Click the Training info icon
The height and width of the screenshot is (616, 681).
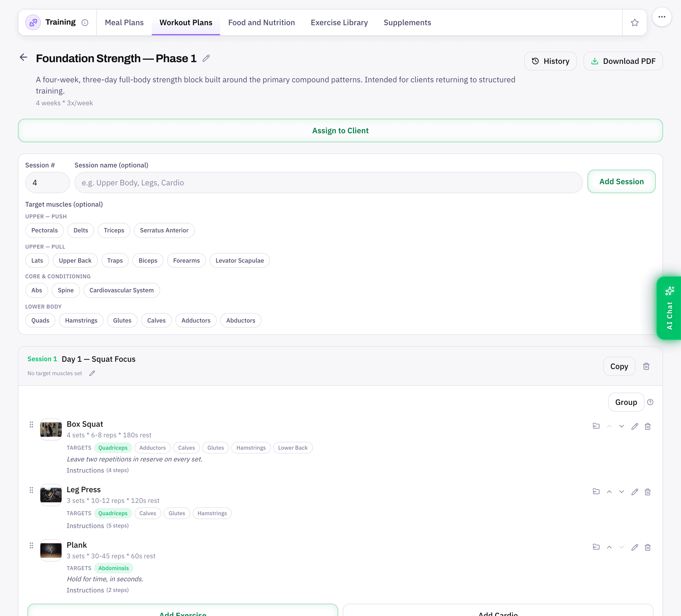click(85, 23)
